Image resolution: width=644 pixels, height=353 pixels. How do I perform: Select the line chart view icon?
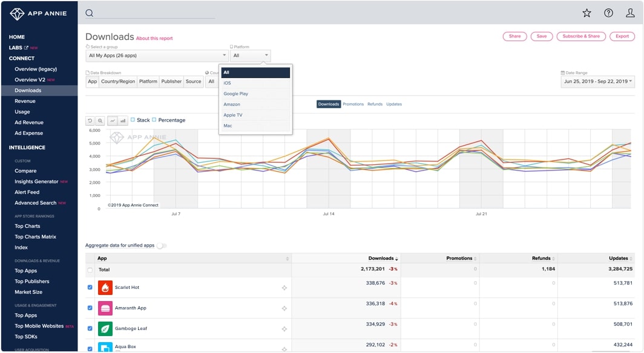click(x=113, y=120)
